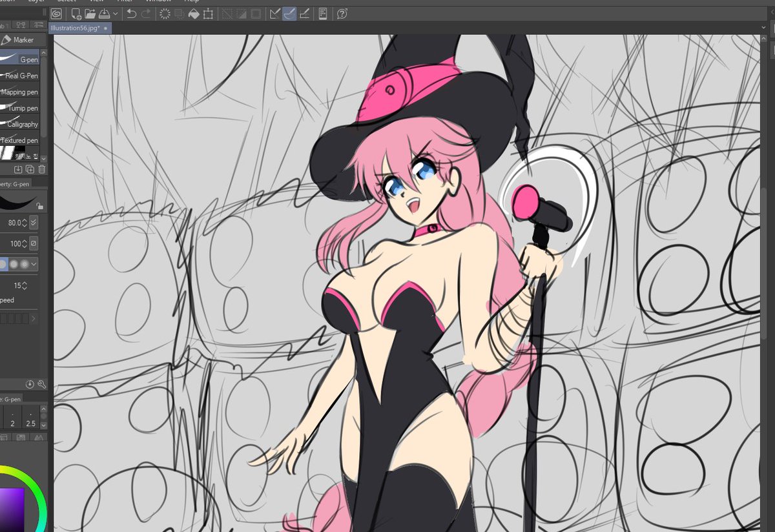Create a new canvas document
The image size is (775, 532).
(x=77, y=14)
